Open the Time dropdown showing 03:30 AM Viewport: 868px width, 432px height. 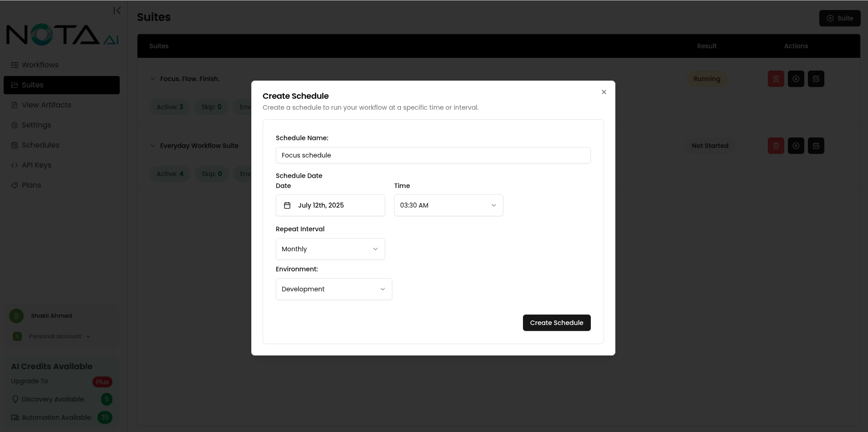(448, 205)
